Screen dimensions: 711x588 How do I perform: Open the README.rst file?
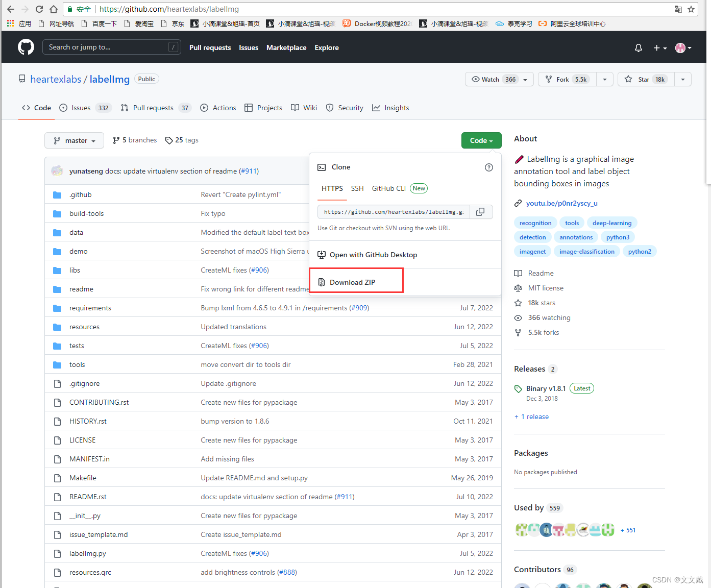88,497
